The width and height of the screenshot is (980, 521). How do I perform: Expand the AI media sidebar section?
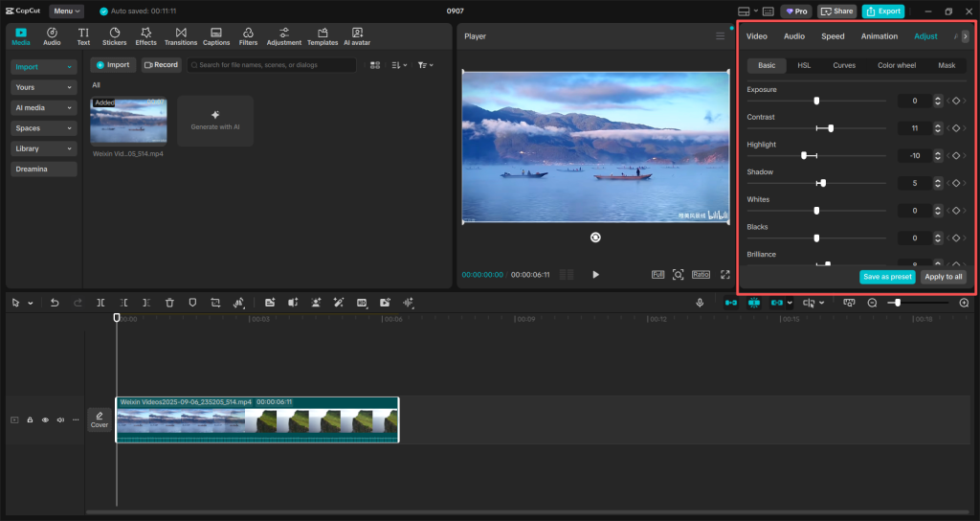[x=43, y=107]
